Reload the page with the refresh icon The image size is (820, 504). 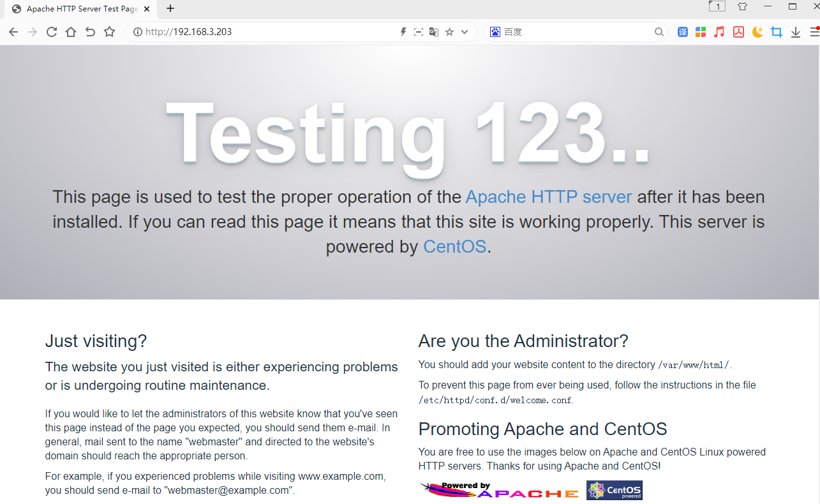point(52,32)
